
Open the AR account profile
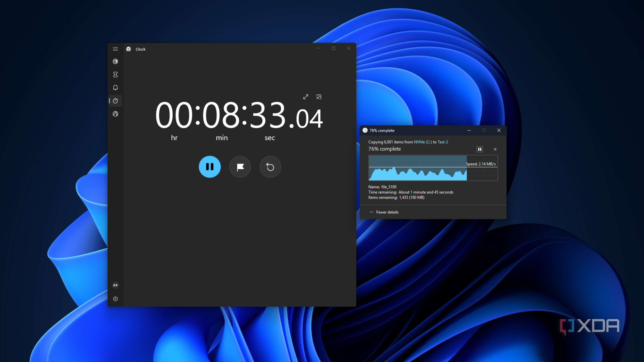(116, 285)
